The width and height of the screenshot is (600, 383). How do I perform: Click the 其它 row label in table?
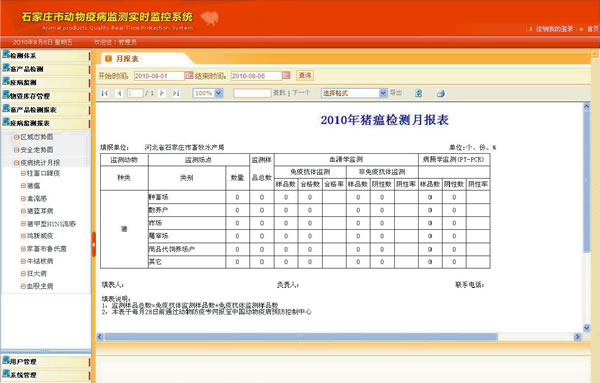(x=155, y=262)
